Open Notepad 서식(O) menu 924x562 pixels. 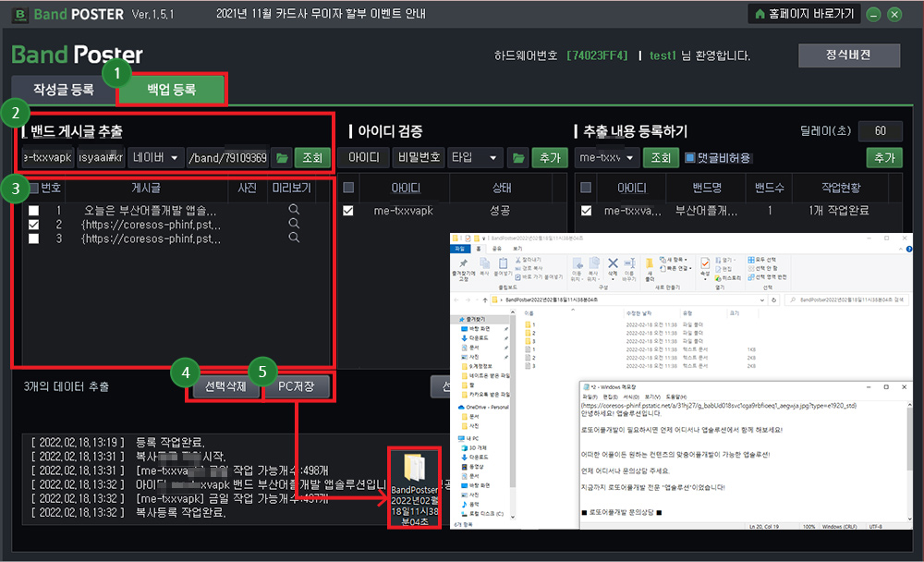point(631,397)
